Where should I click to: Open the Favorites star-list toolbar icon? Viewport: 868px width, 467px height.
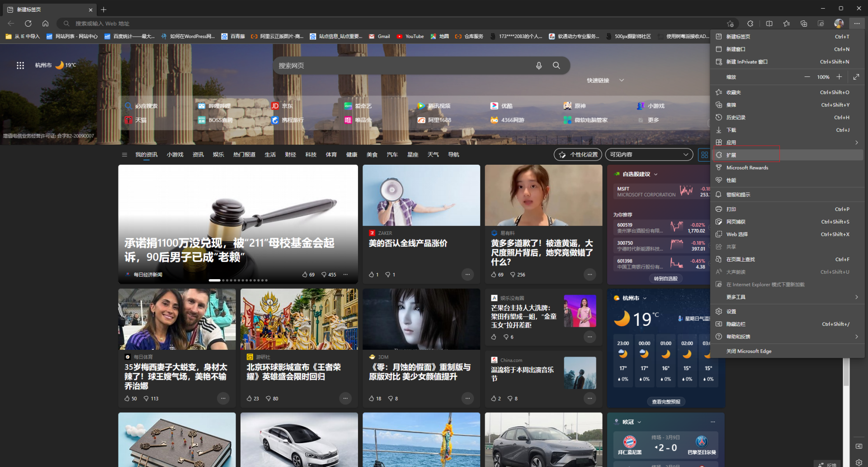pyautogui.click(x=787, y=24)
